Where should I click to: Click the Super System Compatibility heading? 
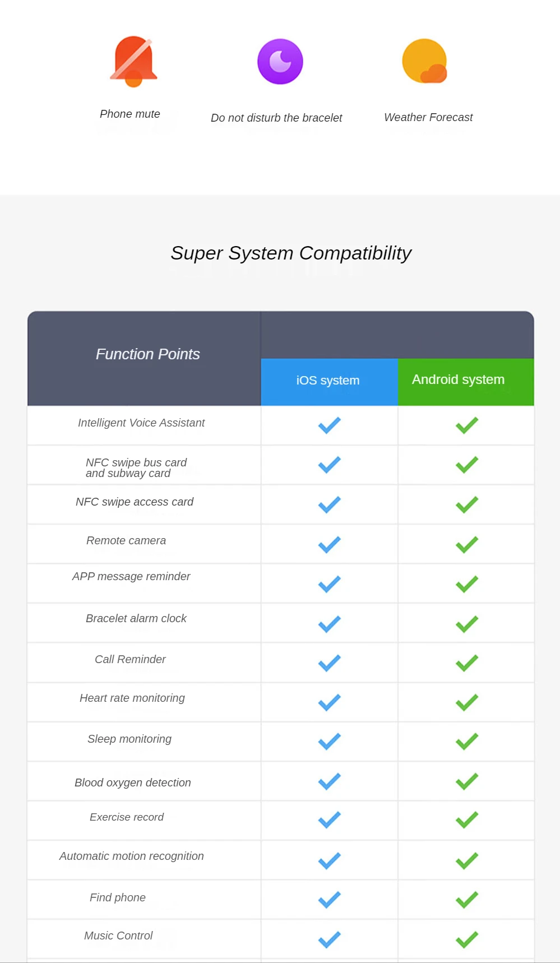click(291, 253)
